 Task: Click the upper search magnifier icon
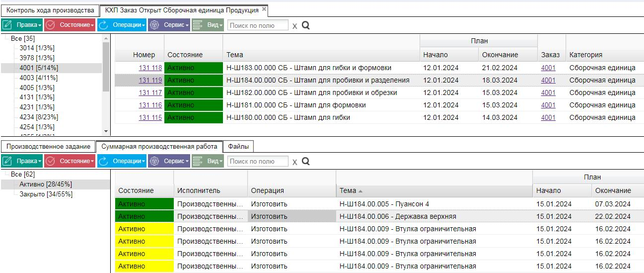tap(305, 25)
